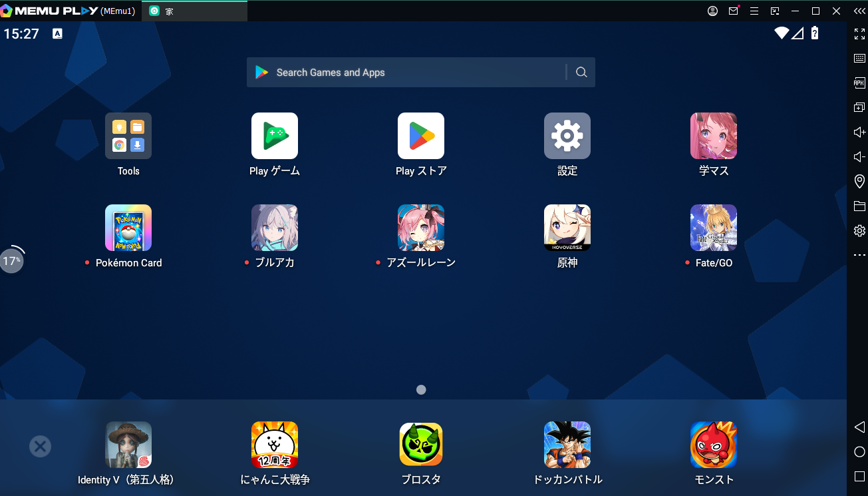Launch the 学マス game

click(714, 136)
